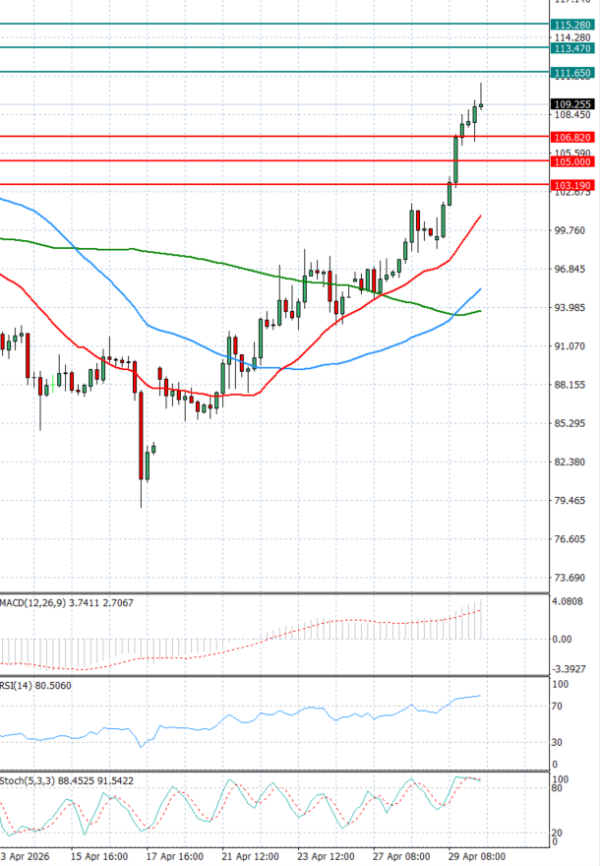Image resolution: width=600 pixels, height=866 pixels.
Task: Click the 103.190 red support tag
Action: click(x=574, y=185)
